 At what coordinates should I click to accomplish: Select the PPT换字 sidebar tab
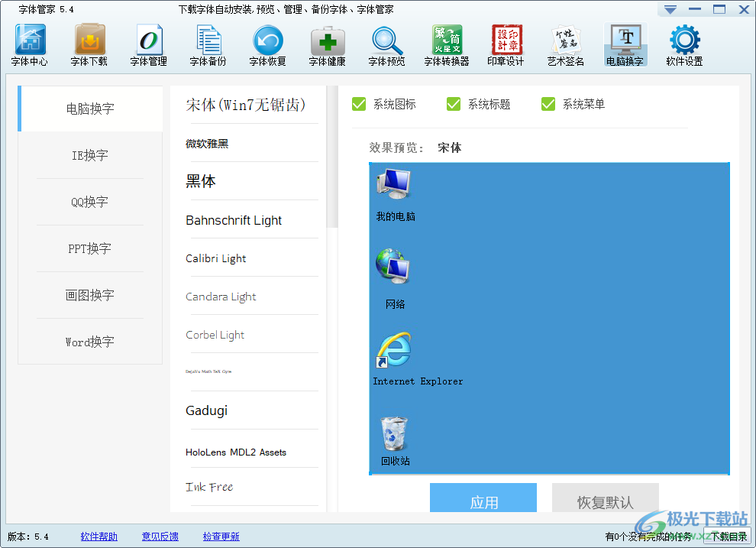[90, 248]
